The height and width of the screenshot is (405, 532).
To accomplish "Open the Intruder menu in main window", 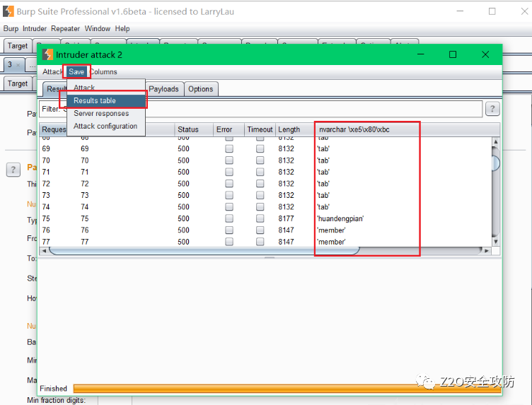I will click(35, 29).
